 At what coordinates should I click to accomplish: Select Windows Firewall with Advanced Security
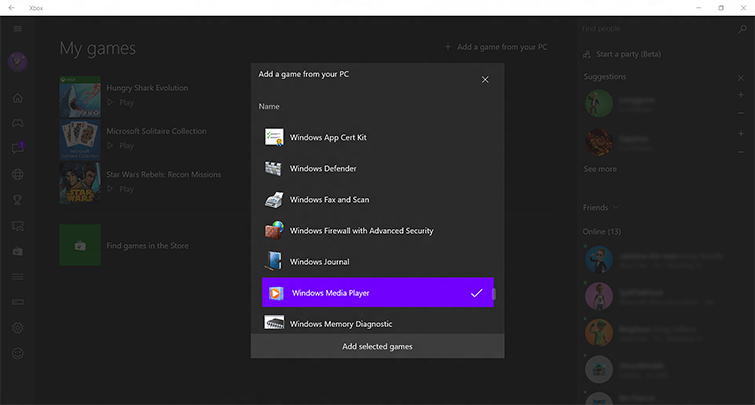pos(378,231)
